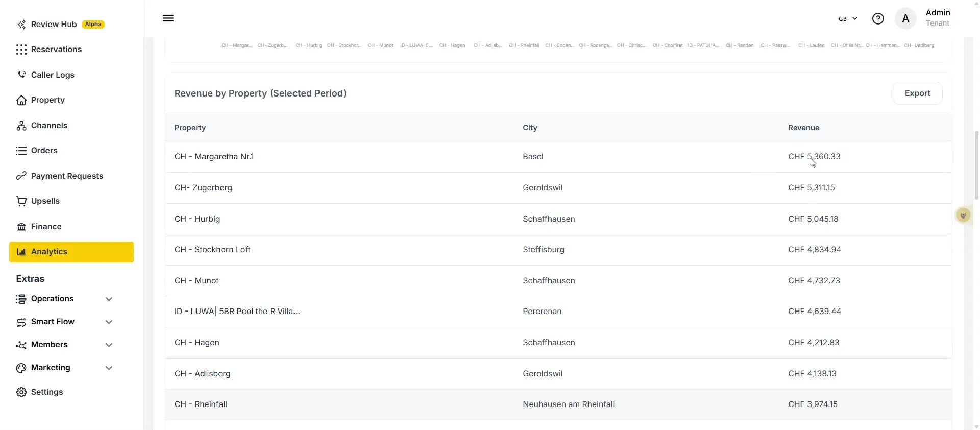980x430 pixels.
Task: Open the GB language dropdown
Action: pos(848,19)
